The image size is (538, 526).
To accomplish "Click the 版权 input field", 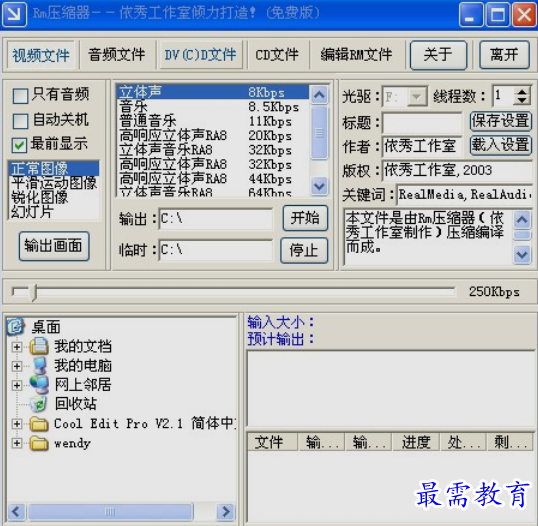I will pos(457,171).
